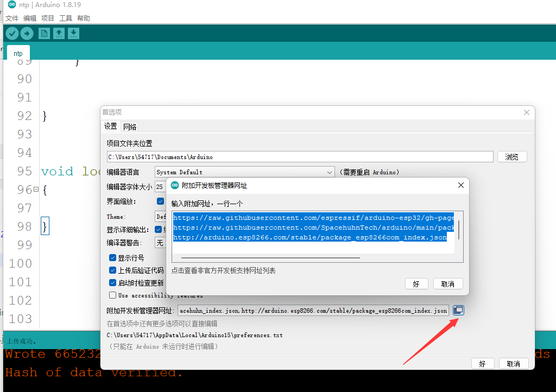The width and height of the screenshot is (556, 392).
Task: Click 取消 at bottom of preferences dialog
Action: point(514,364)
